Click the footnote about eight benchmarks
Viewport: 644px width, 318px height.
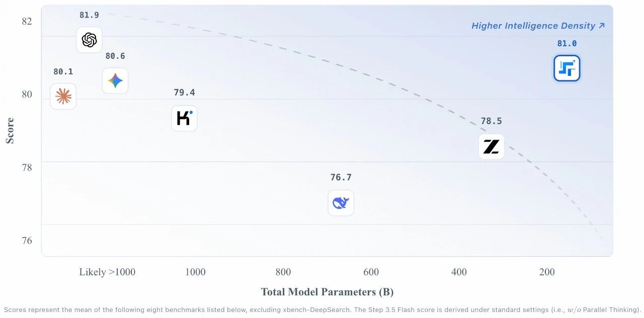[x=322, y=309]
